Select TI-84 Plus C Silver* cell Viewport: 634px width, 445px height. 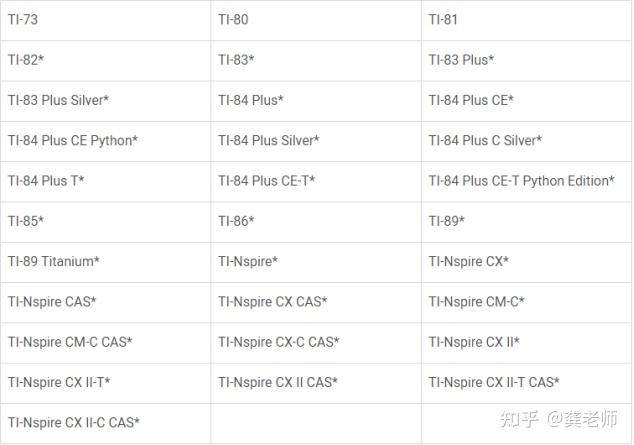tap(526, 141)
